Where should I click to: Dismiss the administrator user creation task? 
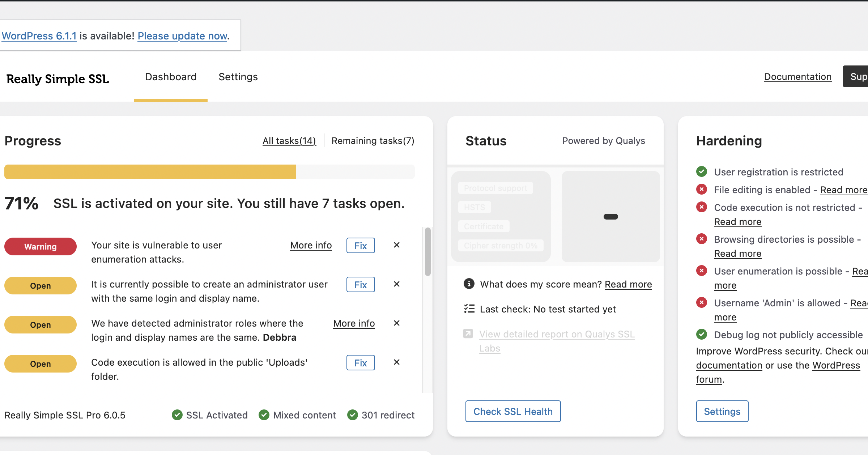coord(397,284)
